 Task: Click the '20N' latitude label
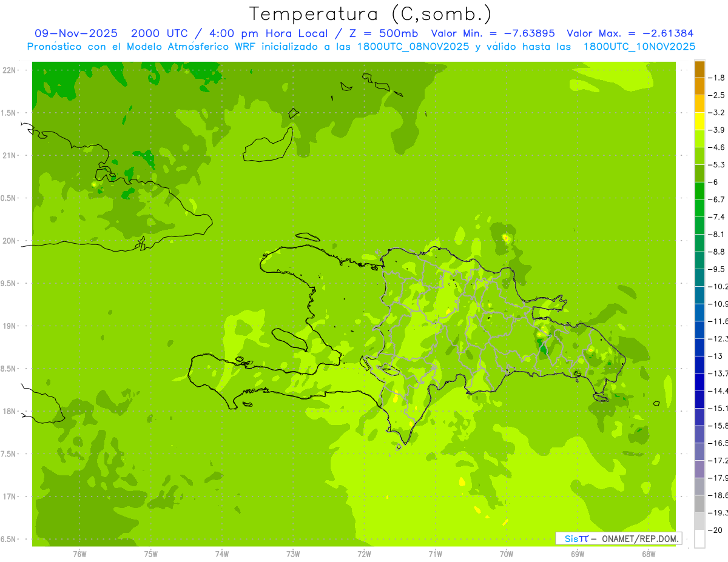pos(9,241)
